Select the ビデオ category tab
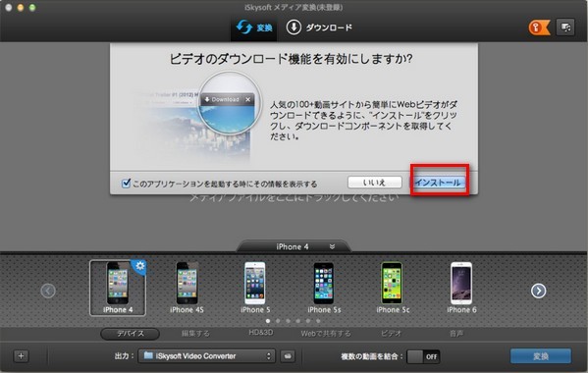 click(x=391, y=334)
